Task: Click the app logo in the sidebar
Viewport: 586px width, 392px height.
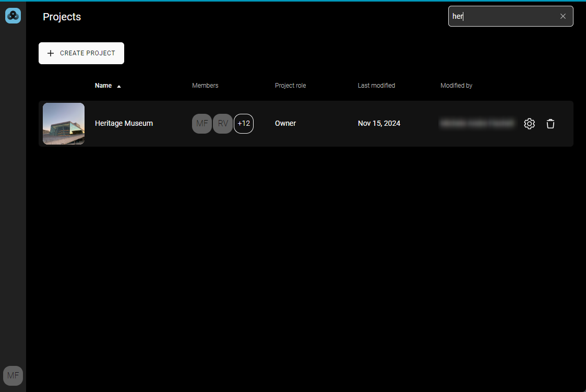Action: pyautogui.click(x=13, y=16)
